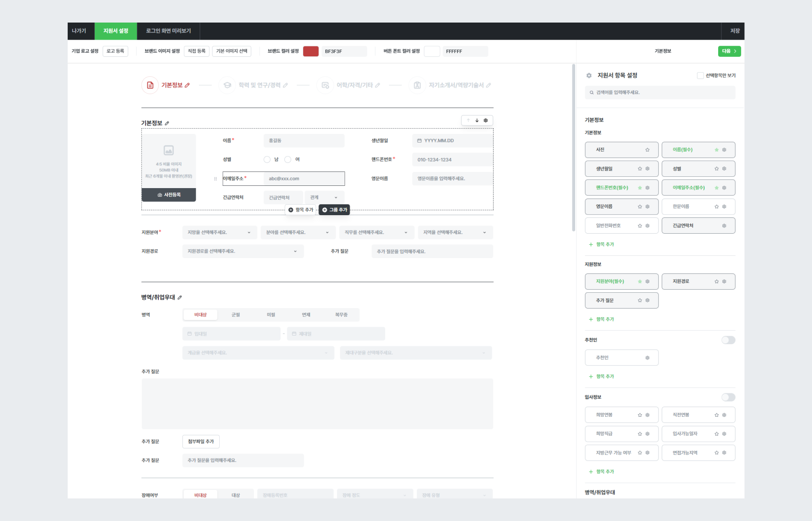The height and width of the screenshot is (521, 812).
Task: Check the 선택항목만 보기 checkbox
Action: (700, 75)
